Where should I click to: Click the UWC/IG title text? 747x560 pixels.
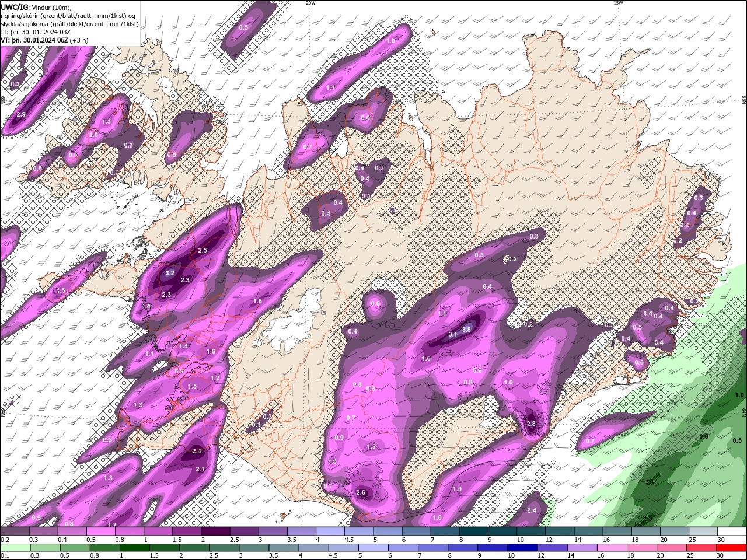coord(14,7)
